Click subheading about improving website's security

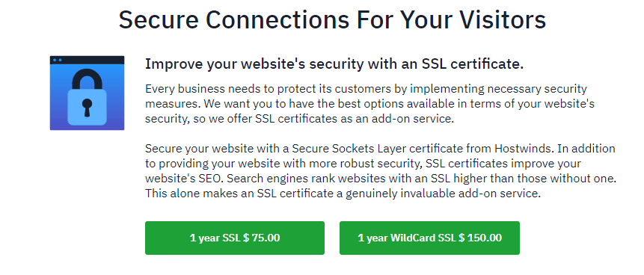coord(334,64)
